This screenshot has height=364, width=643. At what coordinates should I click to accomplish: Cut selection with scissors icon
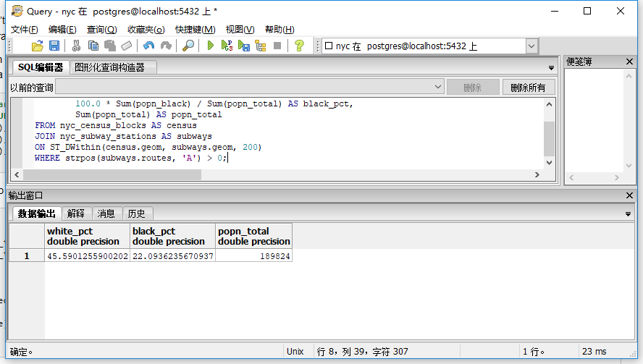click(76, 46)
